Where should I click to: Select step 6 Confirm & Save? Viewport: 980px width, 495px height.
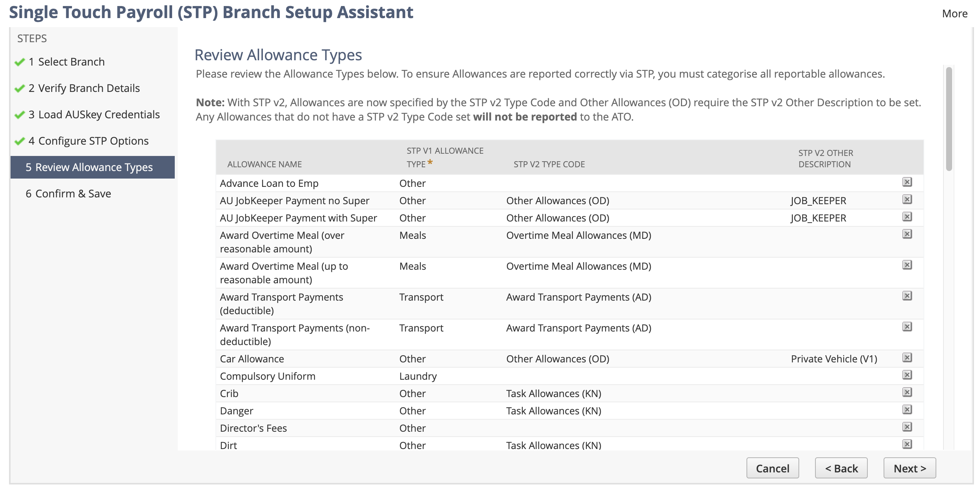[x=68, y=193]
